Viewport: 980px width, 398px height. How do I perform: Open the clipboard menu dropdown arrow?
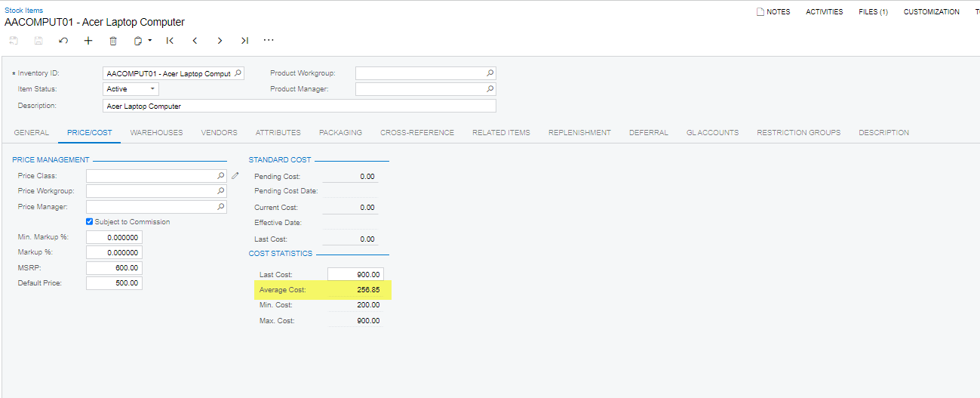pos(149,41)
